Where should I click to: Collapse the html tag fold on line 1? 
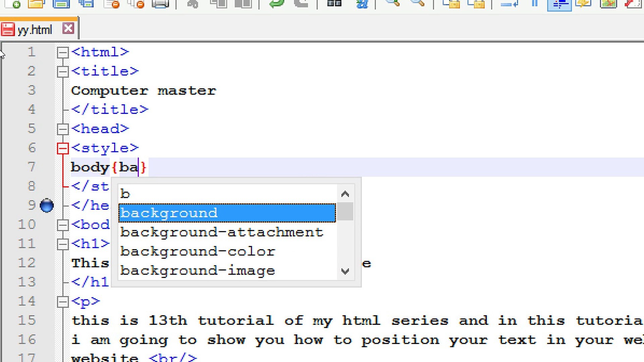(x=62, y=52)
